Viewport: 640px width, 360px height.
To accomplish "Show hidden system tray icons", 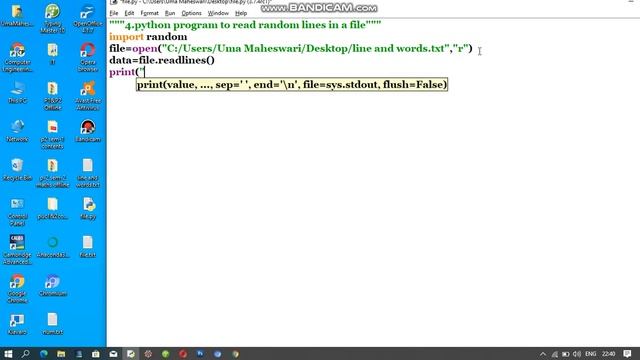I will (543, 354).
